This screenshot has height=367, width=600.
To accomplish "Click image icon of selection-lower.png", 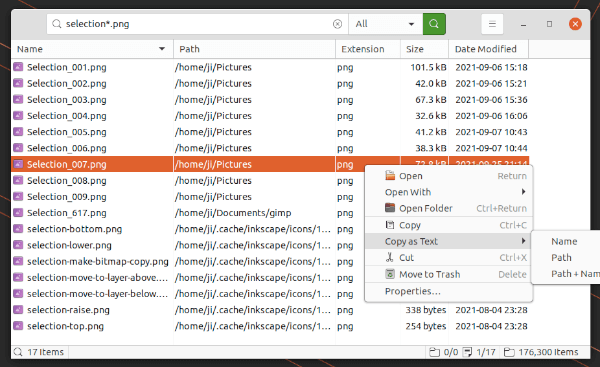I will coord(18,245).
